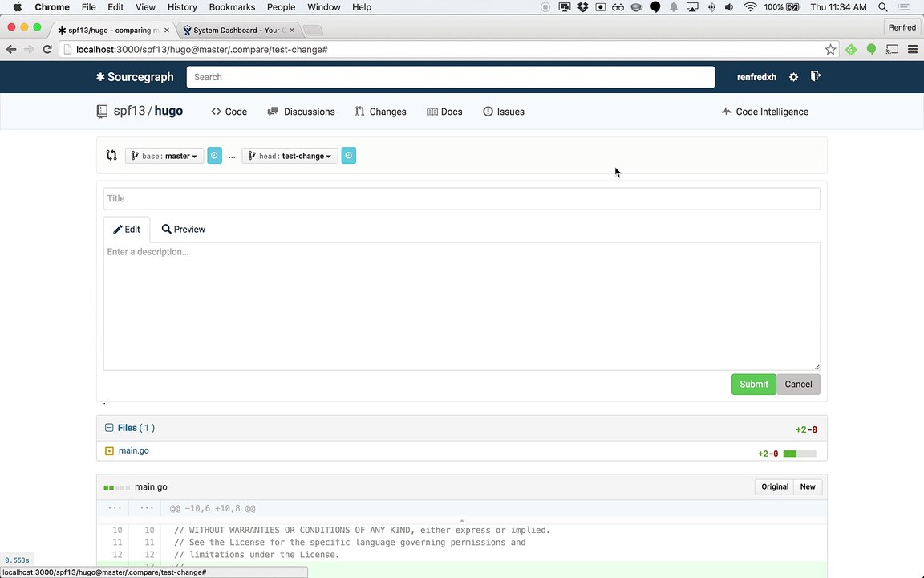Click the hugo repository book icon
The height and width of the screenshot is (578, 924).
102,112
